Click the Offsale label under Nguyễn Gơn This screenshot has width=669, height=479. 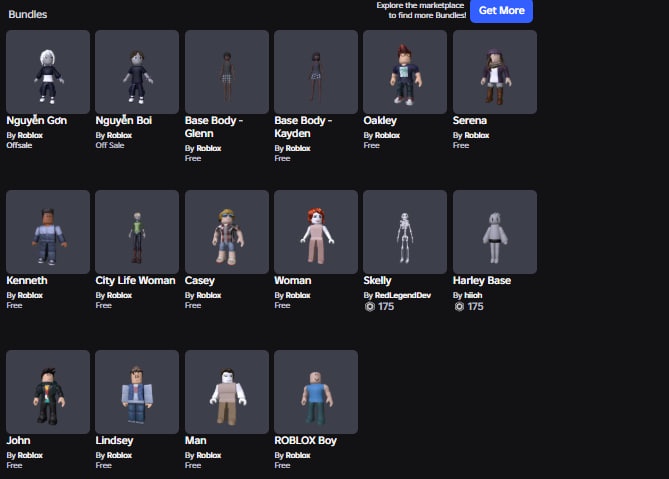(x=19, y=145)
